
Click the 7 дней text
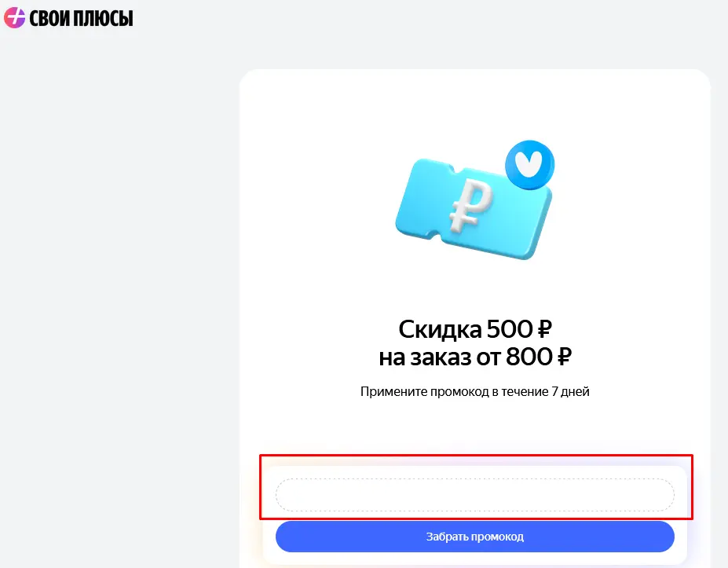coord(571,391)
